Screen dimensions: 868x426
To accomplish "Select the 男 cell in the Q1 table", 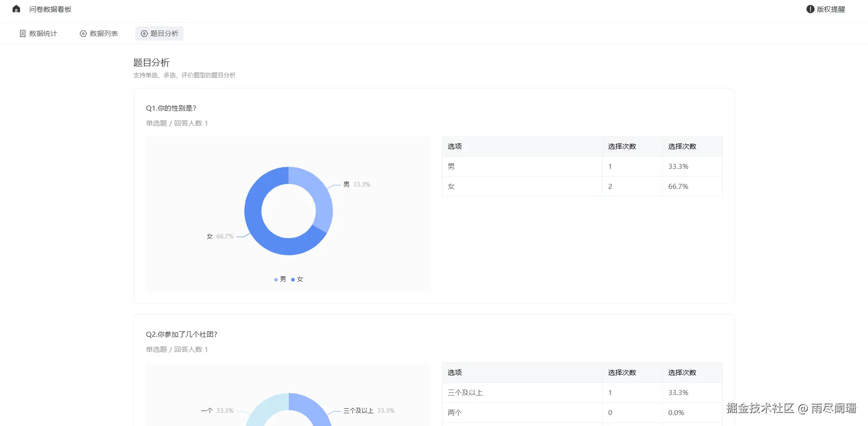I will coord(522,167).
